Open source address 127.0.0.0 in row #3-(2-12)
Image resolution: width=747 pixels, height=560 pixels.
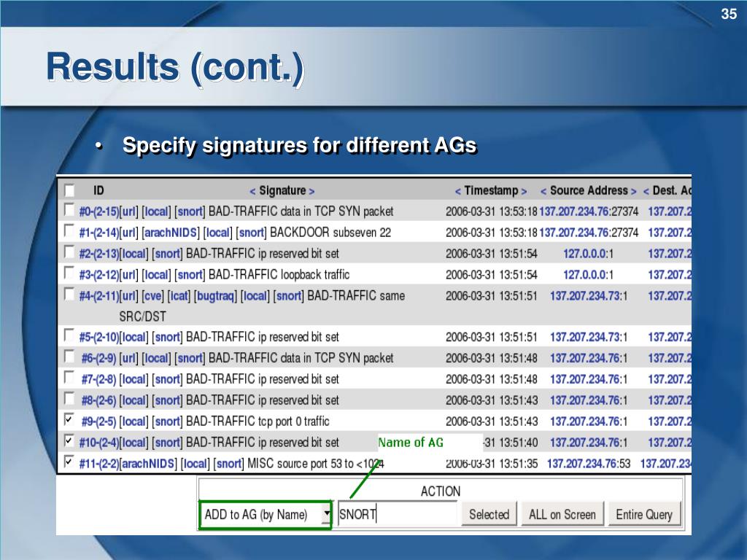(584, 275)
